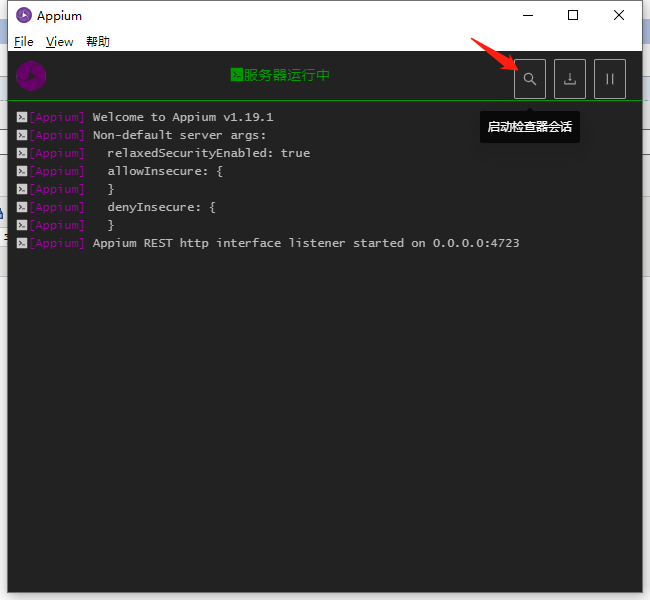The width and height of the screenshot is (650, 600).
Task: Select the 'denyInsecure: {' log line
Action: [x=161, y=207]
